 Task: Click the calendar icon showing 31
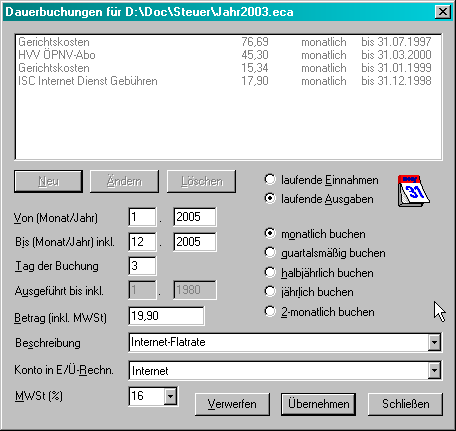point(413,191)
